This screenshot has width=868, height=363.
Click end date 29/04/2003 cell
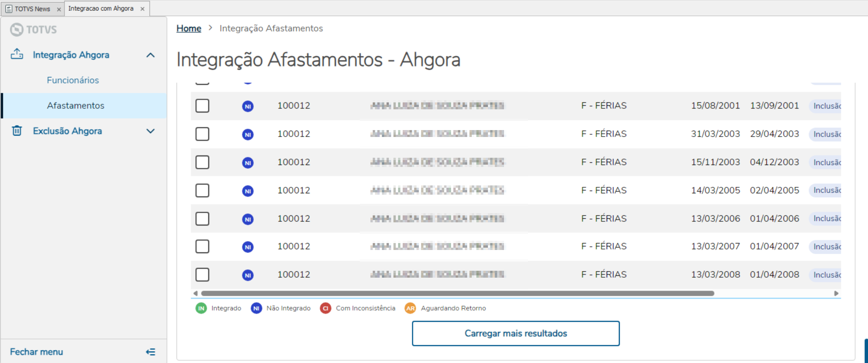774,134
